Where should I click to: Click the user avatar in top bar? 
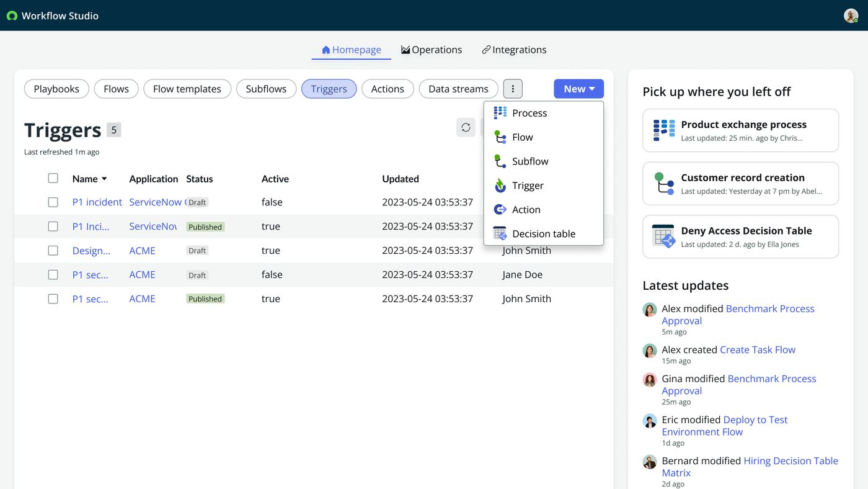coord(851,16)
